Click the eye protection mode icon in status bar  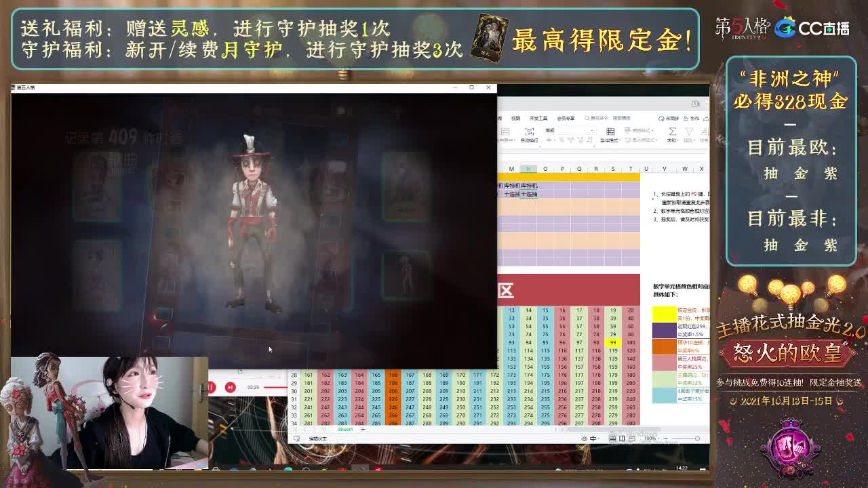(585, 439)
